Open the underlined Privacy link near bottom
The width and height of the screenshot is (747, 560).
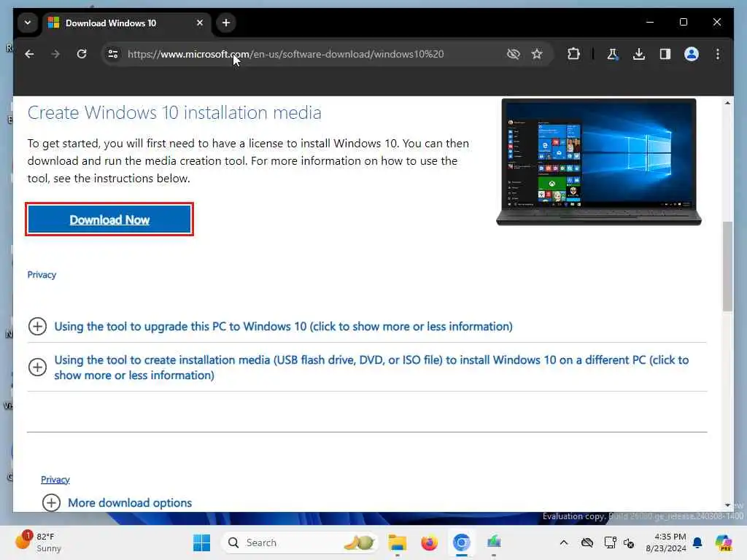(55, 480)
